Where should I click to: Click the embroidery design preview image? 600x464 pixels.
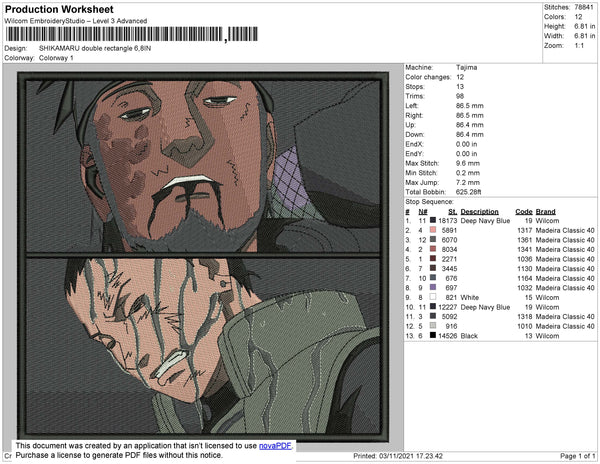(203, 257)
